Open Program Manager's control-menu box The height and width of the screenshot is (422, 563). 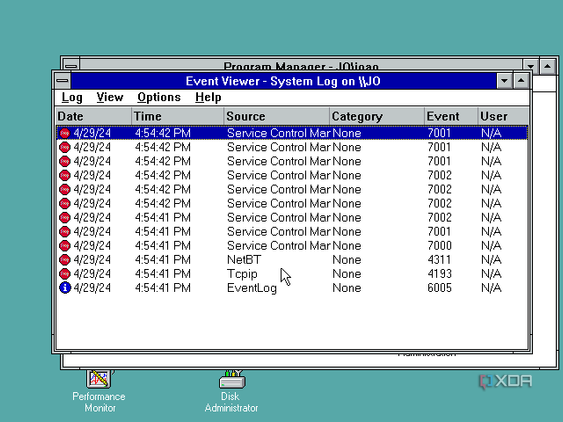[x=71, y=65]
